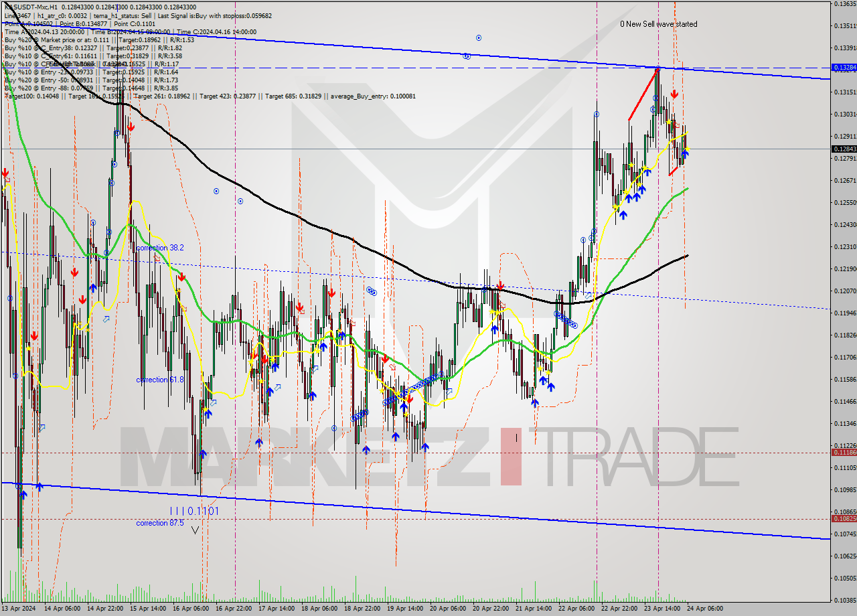Screen dimensions: 857x616
Task: Select the 'correction 38.2' chart label
Action: 160,248
